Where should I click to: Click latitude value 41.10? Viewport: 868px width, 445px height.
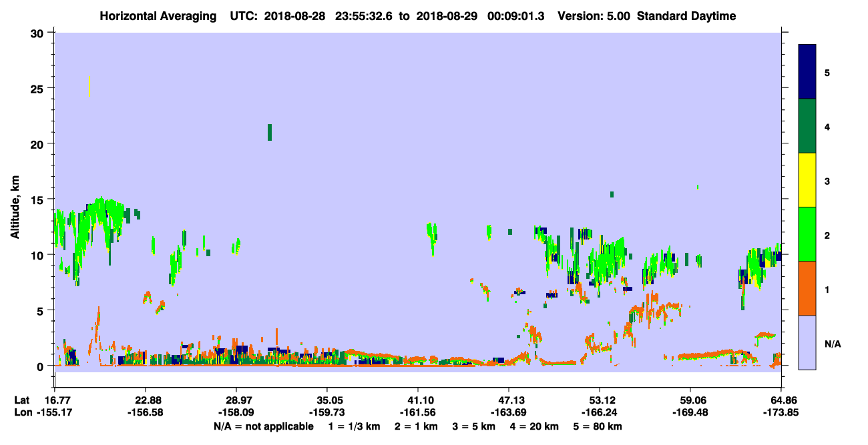tap(417, 400)
